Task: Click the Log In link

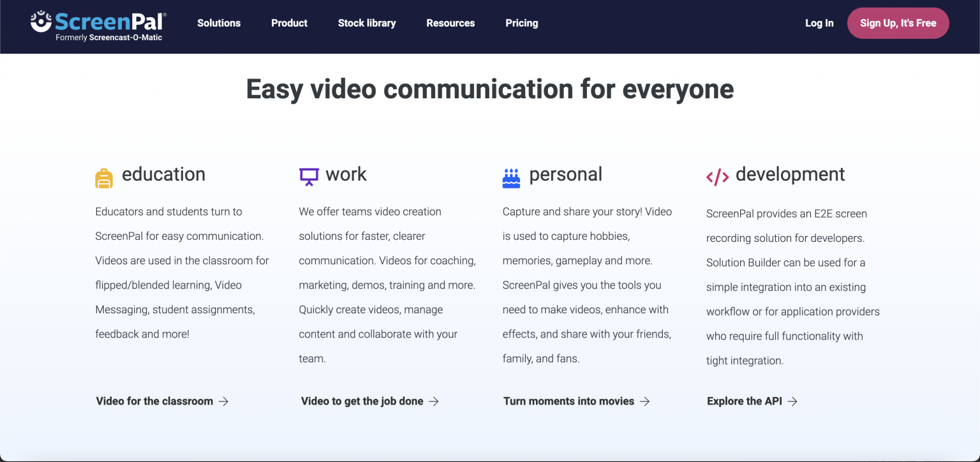Action: click(x=819, y=23)
